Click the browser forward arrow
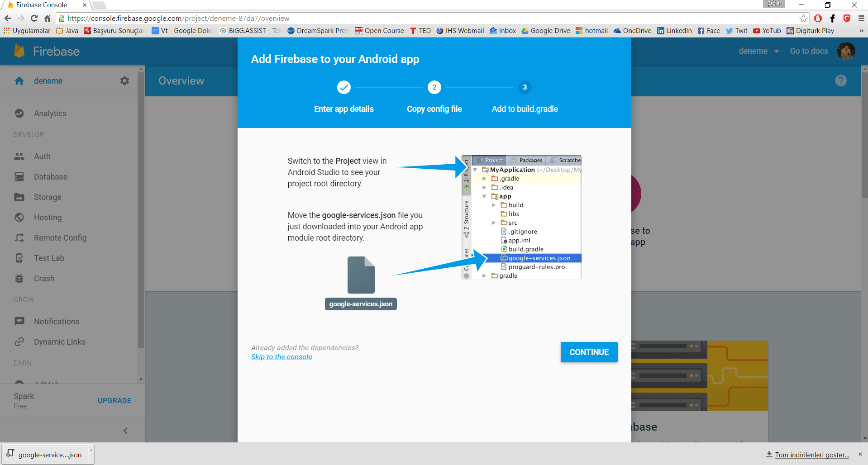 21,18
